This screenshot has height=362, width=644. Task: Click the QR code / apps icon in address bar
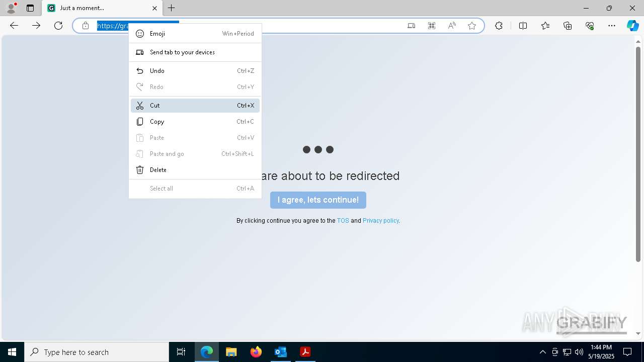432,26
